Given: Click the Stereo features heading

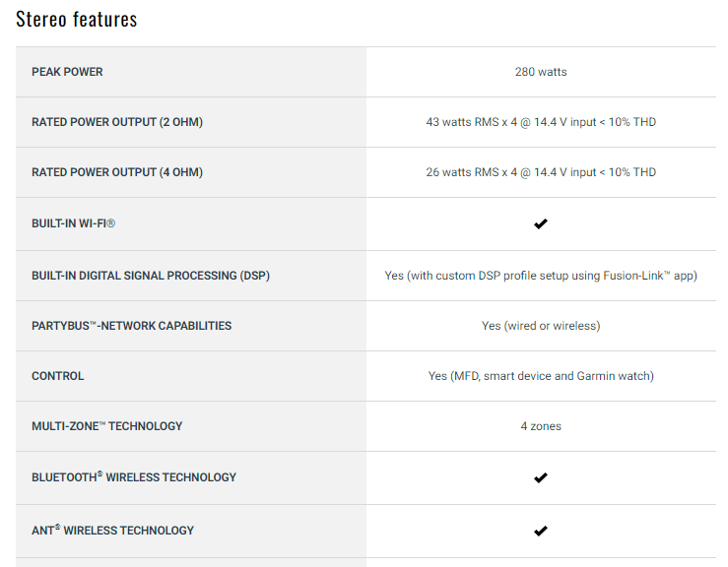Looking at the screenshot, I should click(77, 19).
